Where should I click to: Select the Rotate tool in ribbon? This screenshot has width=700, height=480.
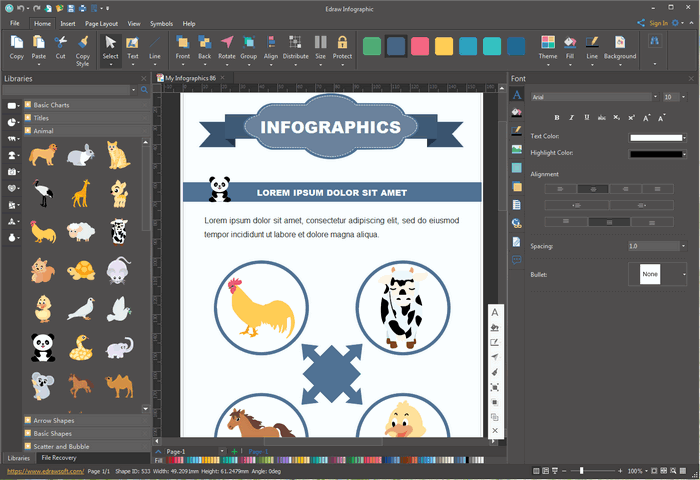226,42
